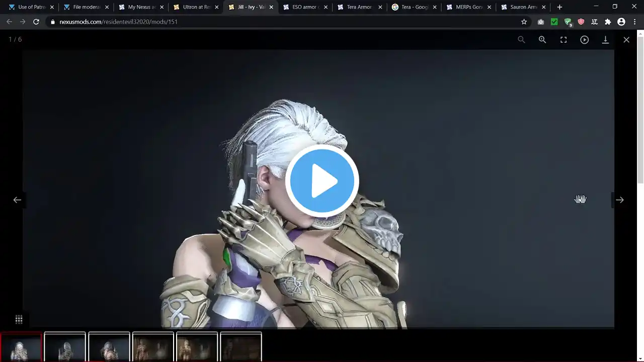Close the image gallery lightbox
The width and height of the screenshot is (644, 362).
pos(626,40)
